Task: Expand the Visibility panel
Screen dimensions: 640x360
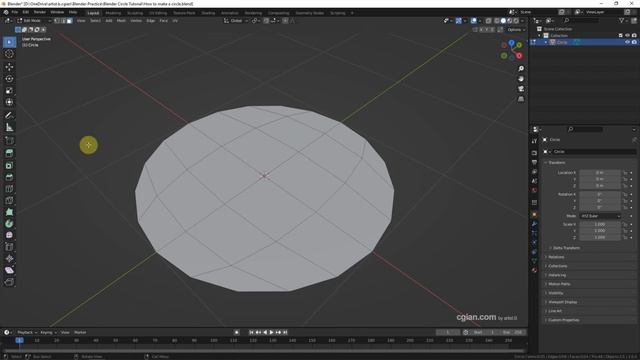Action: tap(556, 293)
